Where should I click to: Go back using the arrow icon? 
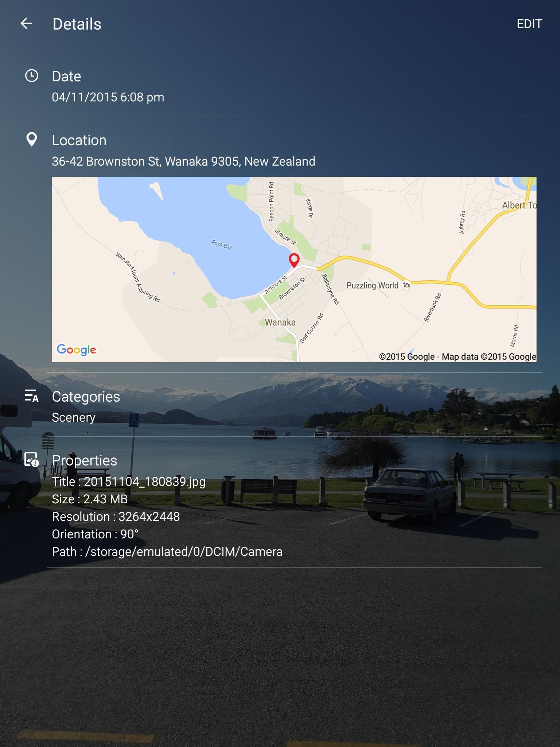tap(26, 24)
